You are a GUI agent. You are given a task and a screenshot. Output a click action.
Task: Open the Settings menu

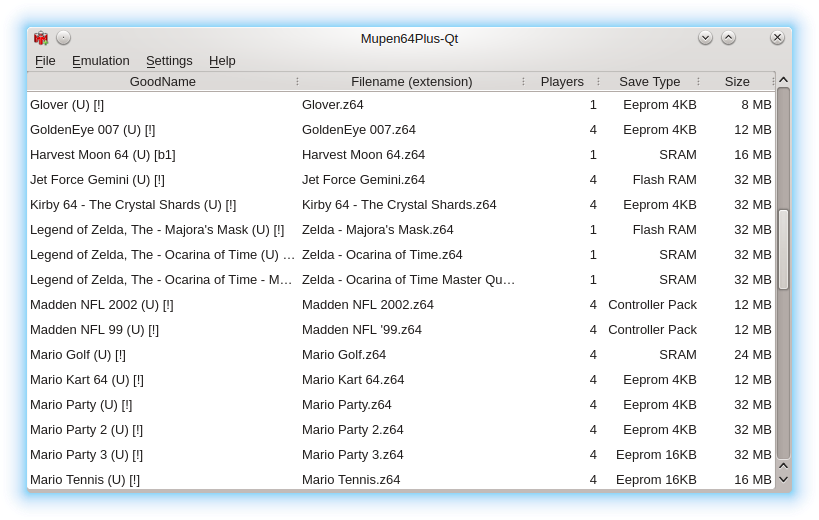[169, 61]
